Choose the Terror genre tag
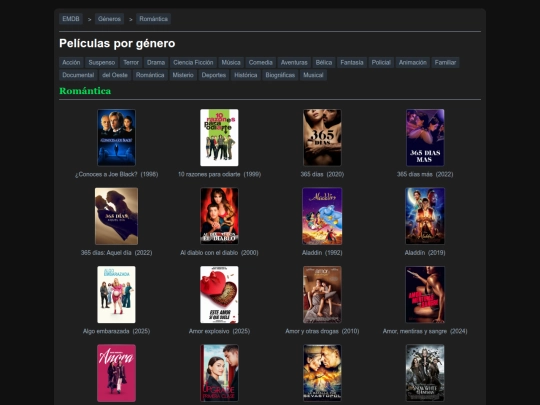 tap(131, 62)
